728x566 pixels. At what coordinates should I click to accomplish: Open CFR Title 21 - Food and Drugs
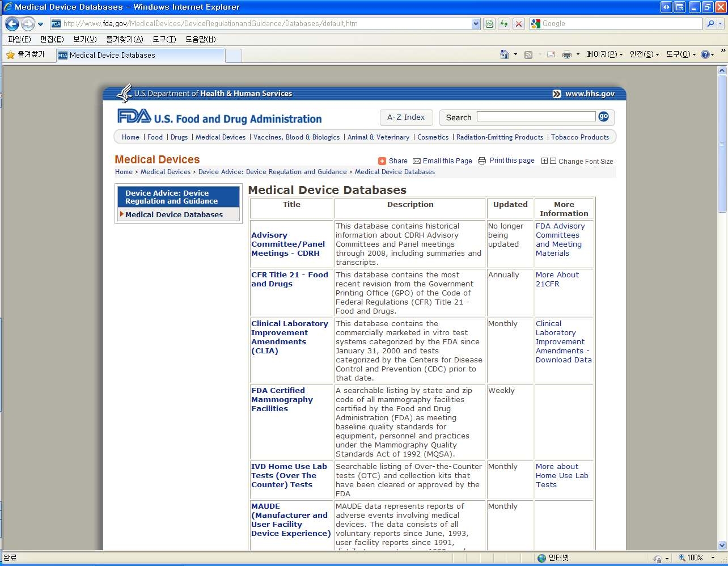click(x=290, y=279)
